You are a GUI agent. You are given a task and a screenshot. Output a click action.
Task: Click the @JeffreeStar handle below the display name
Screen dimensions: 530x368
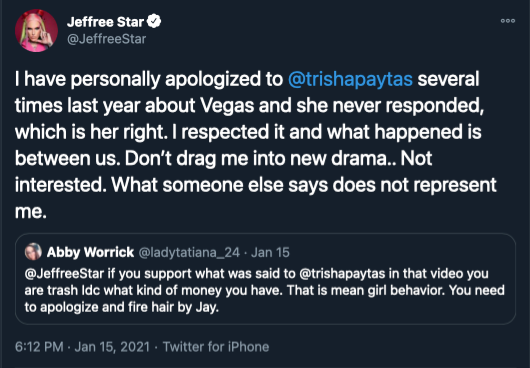(x=106, y=39)
